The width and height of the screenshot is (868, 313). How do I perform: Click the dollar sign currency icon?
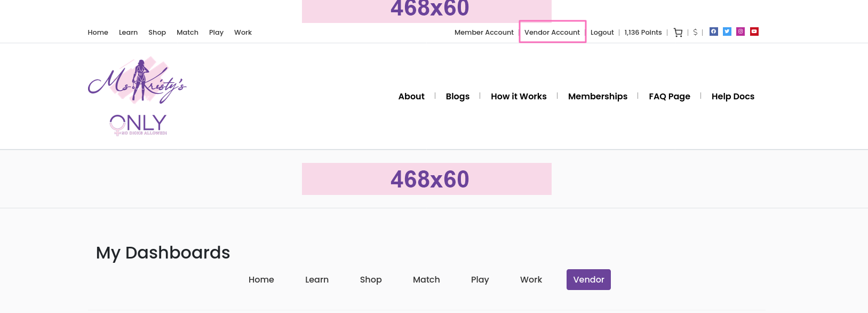click(695, 33)
